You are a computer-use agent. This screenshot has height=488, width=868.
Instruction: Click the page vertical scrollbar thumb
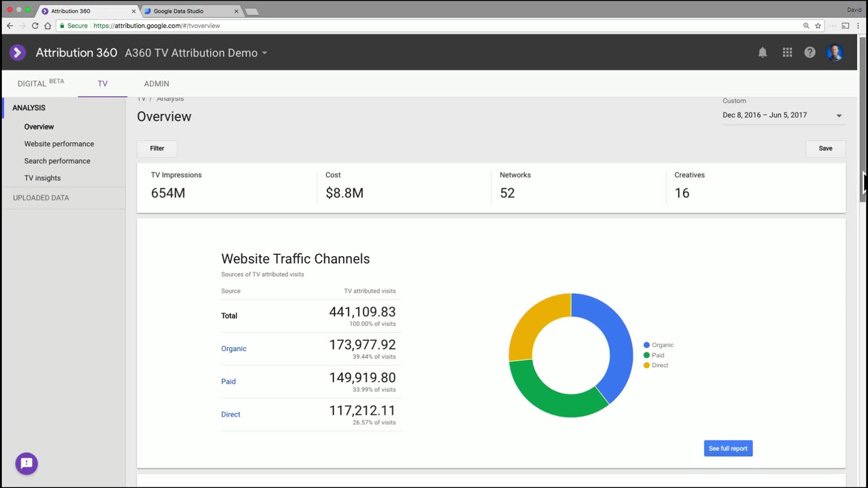click(863, 119)
